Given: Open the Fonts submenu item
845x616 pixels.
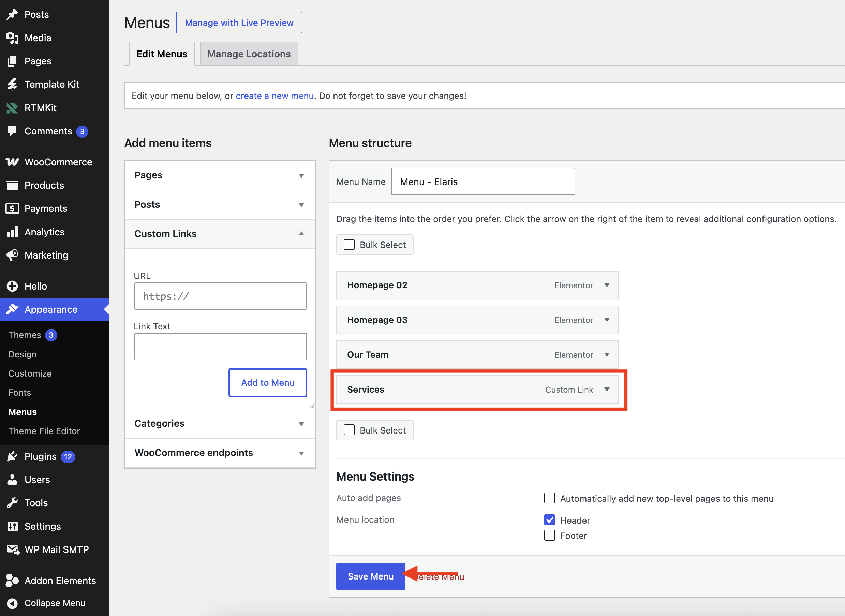Looking at the screenshot, I should tap(20, 393).
